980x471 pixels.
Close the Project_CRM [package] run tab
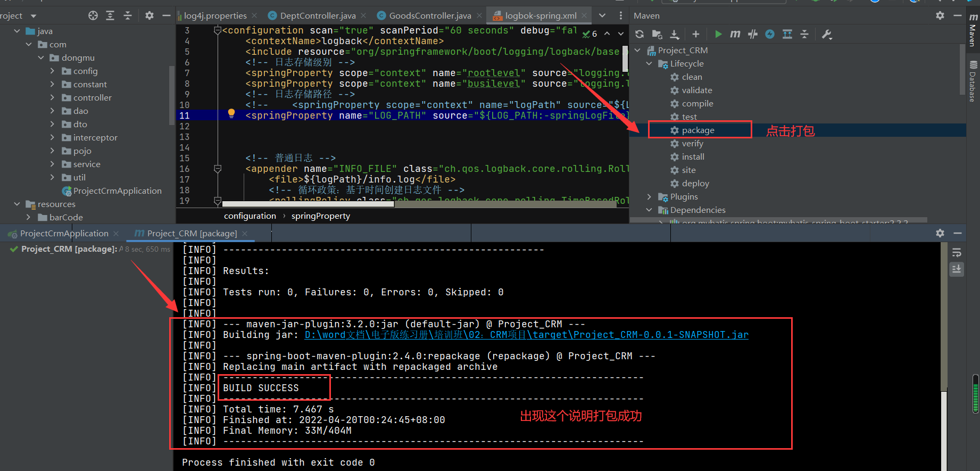245,234
